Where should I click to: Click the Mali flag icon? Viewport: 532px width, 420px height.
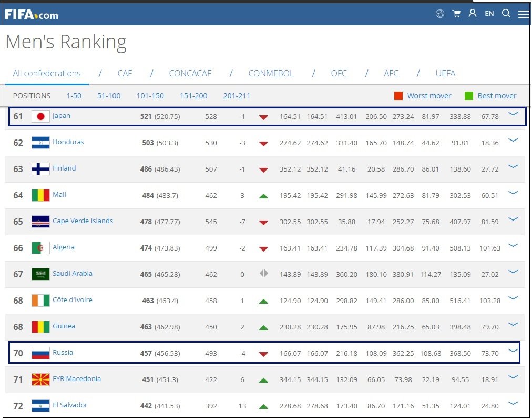tap(40, 195)
